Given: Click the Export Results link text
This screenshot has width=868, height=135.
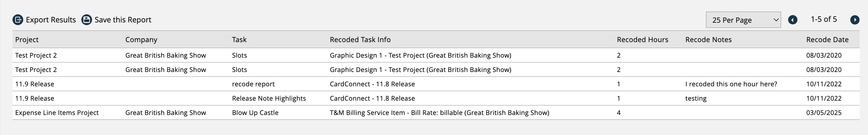Looking at the screenshot, I should 51,20.
